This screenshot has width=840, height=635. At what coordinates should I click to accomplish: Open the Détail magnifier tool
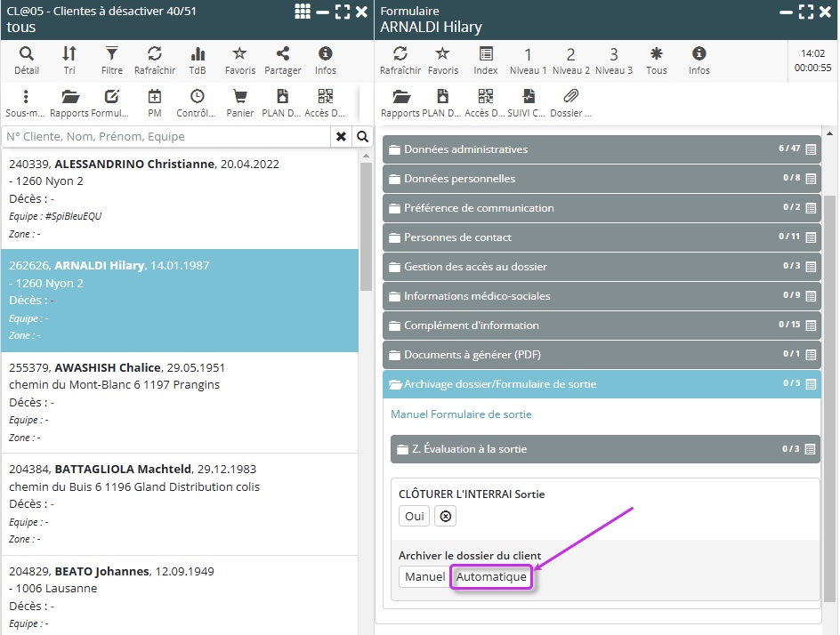click(27, 60)
